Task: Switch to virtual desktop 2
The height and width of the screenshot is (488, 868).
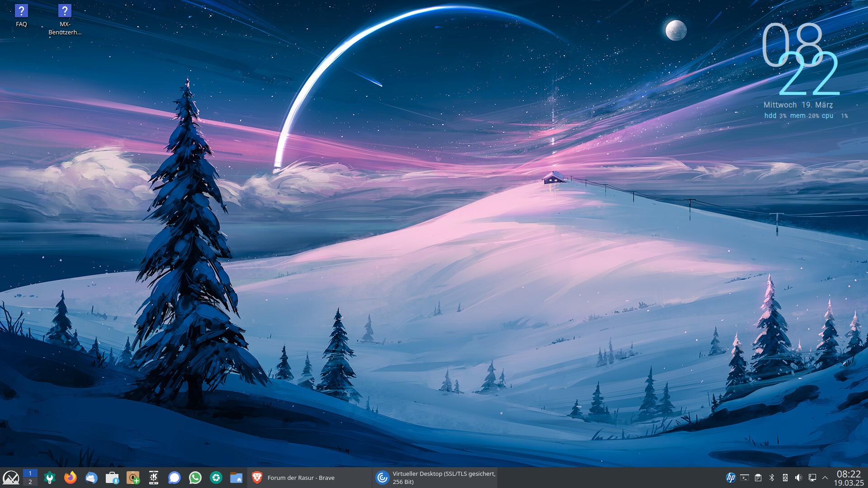Action: click(x=30, y=482)
